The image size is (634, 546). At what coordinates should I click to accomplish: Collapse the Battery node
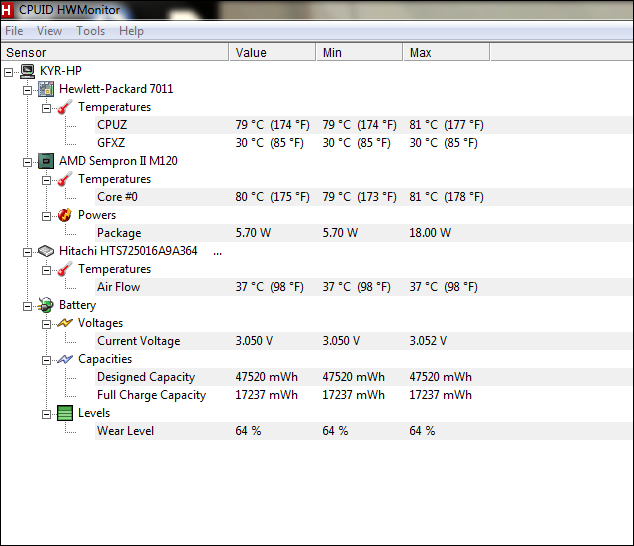coord(27,307)
